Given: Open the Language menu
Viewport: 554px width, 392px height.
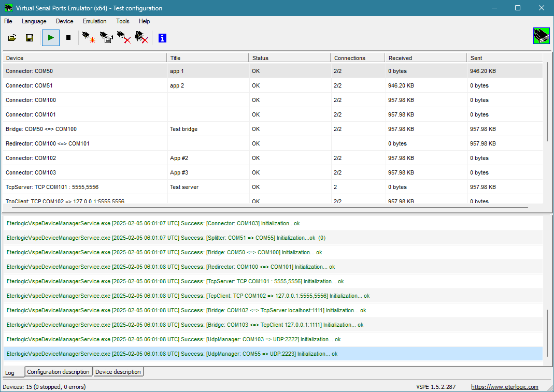Looking at the screenshot, I should [34, 21].
